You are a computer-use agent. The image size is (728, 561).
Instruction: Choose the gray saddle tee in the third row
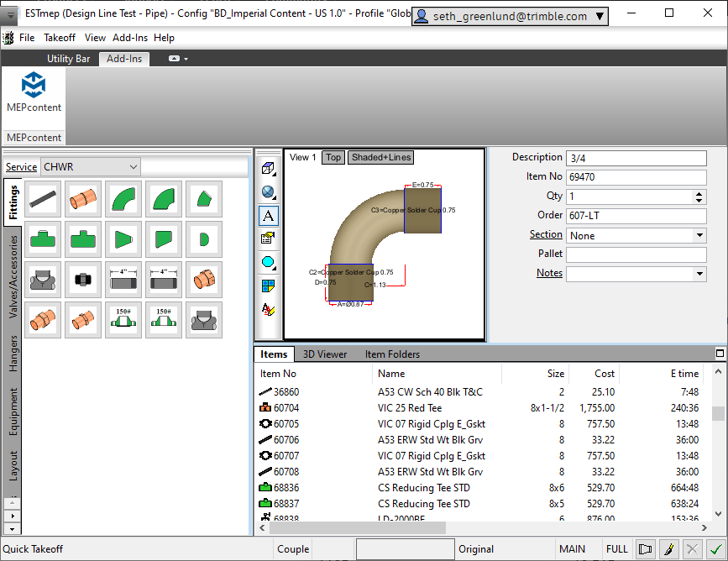tap(43, 280)
